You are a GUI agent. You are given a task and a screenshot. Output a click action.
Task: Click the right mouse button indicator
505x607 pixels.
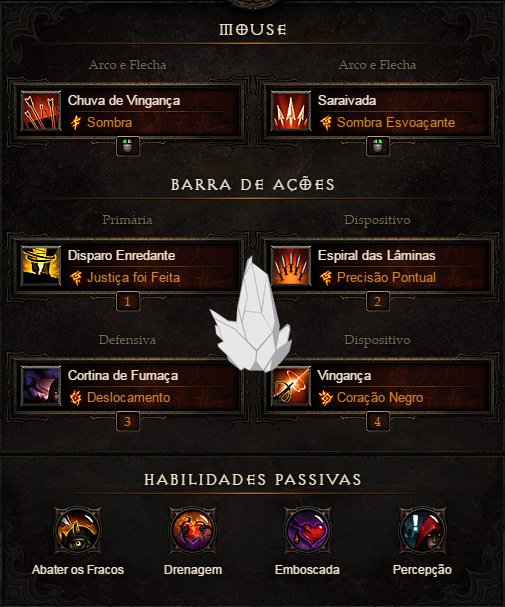(x=378, y=147)
